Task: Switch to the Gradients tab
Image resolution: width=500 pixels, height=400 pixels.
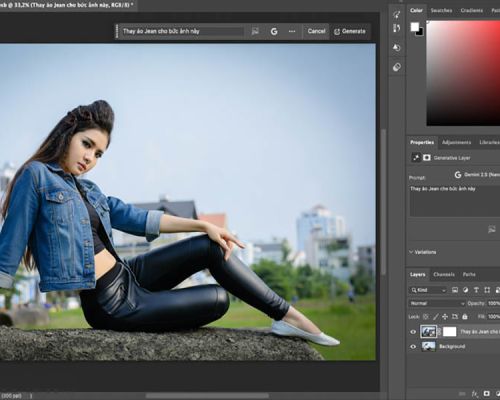Action: click(472, 10)
